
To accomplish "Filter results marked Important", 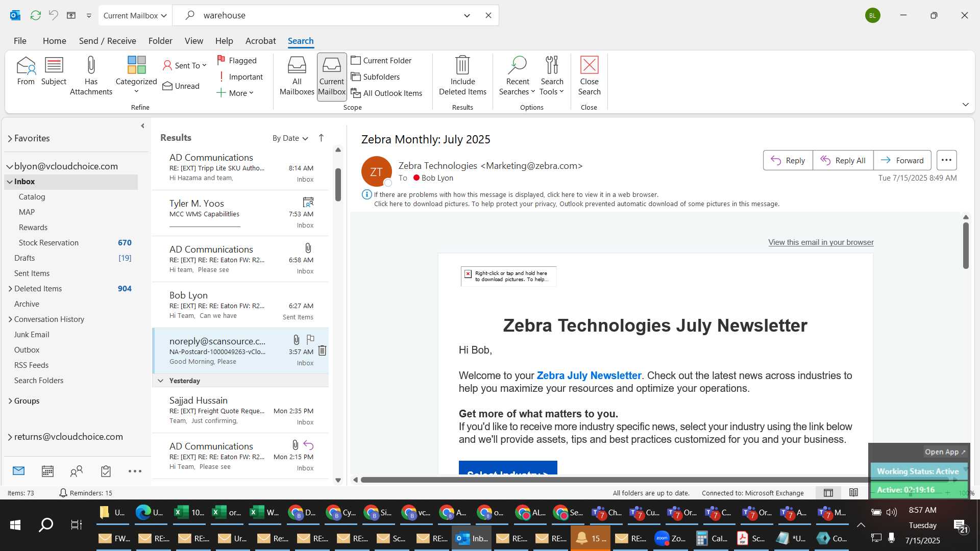I will [240, 77].
